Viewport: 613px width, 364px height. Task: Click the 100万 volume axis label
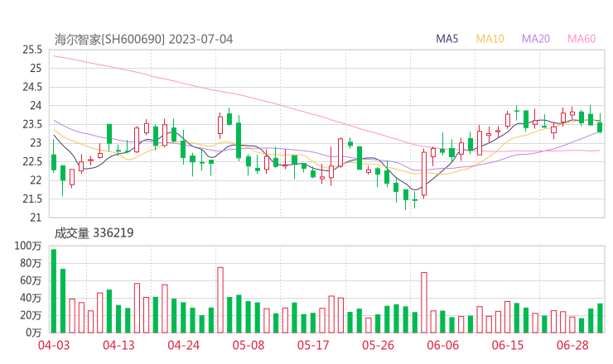[x=28, y=246]
